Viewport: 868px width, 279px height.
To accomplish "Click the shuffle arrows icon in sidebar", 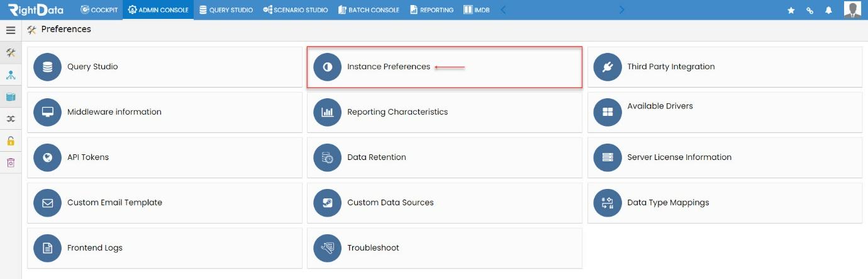I will 11,118.
